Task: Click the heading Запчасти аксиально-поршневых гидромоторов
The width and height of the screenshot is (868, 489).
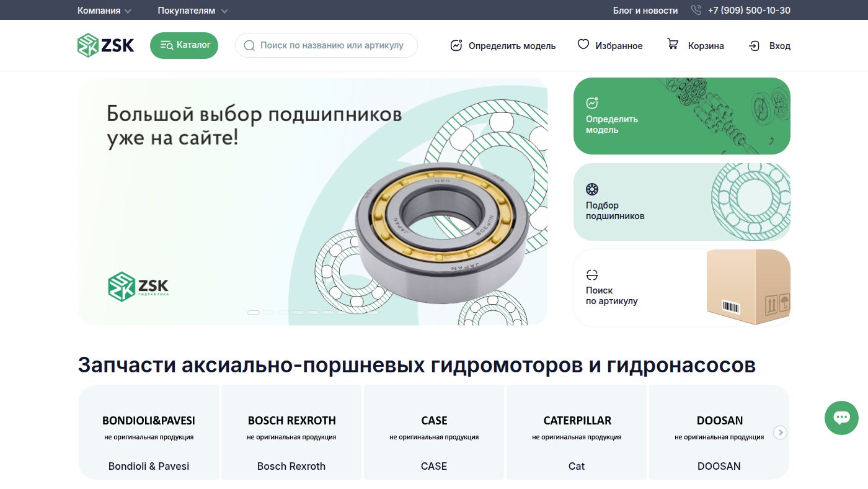Action: (x=417, y=366)
